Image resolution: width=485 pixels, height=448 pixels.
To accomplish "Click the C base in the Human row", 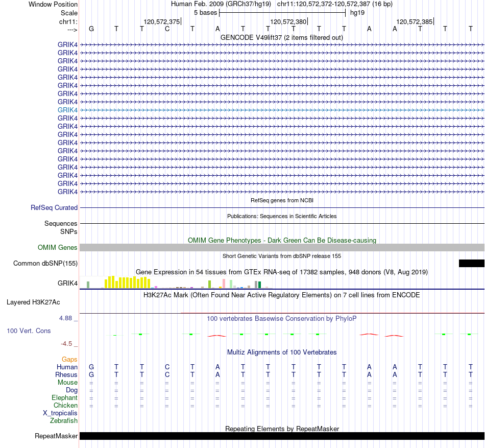I will click(167, 367).
